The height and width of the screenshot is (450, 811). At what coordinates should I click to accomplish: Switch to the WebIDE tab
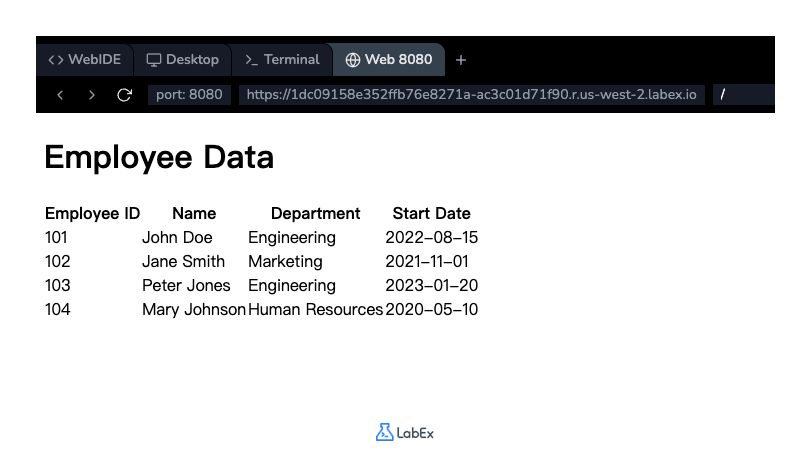click(85, 60)
